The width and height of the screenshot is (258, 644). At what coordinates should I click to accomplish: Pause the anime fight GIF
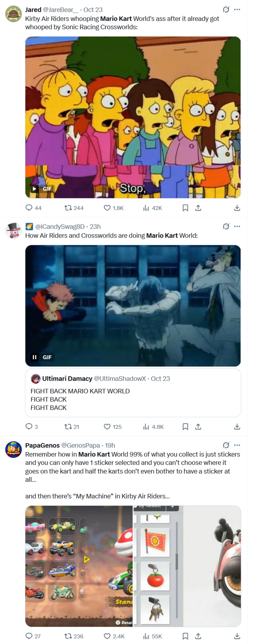click(34, 357)
